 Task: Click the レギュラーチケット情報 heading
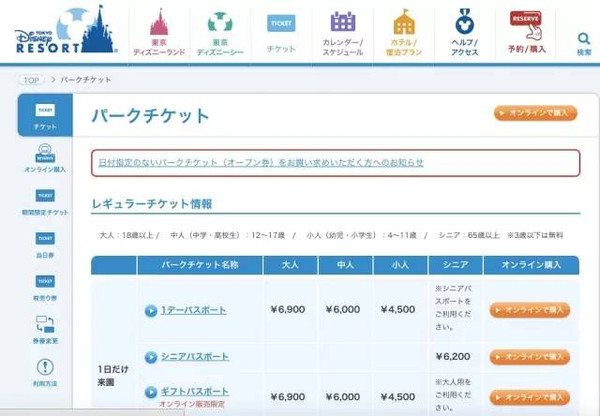pyautogui.click(x=152, y=204)
